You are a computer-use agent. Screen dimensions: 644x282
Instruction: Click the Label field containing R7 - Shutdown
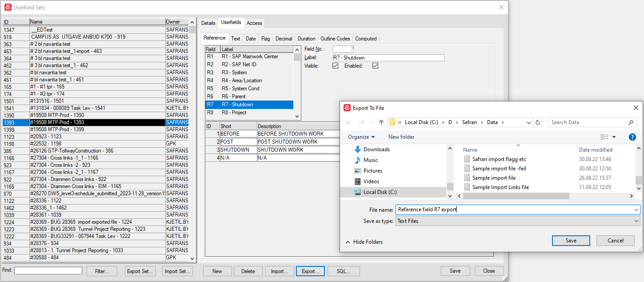pos(388,58)
